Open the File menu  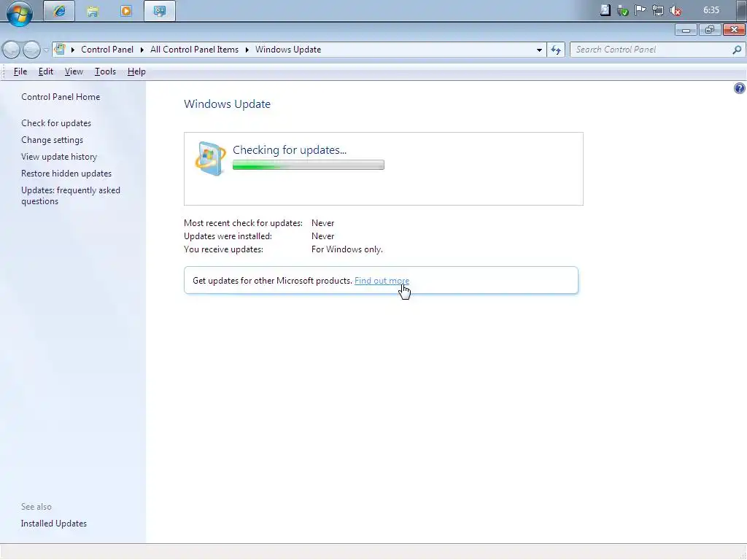click(x=20, y=71)
